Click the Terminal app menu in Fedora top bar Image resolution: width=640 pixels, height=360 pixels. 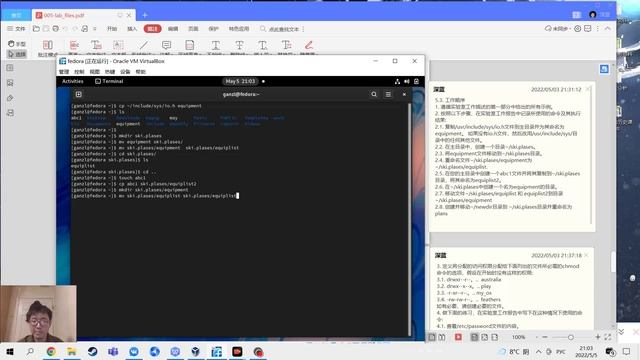pyautogui.click(x=109, y=81)
